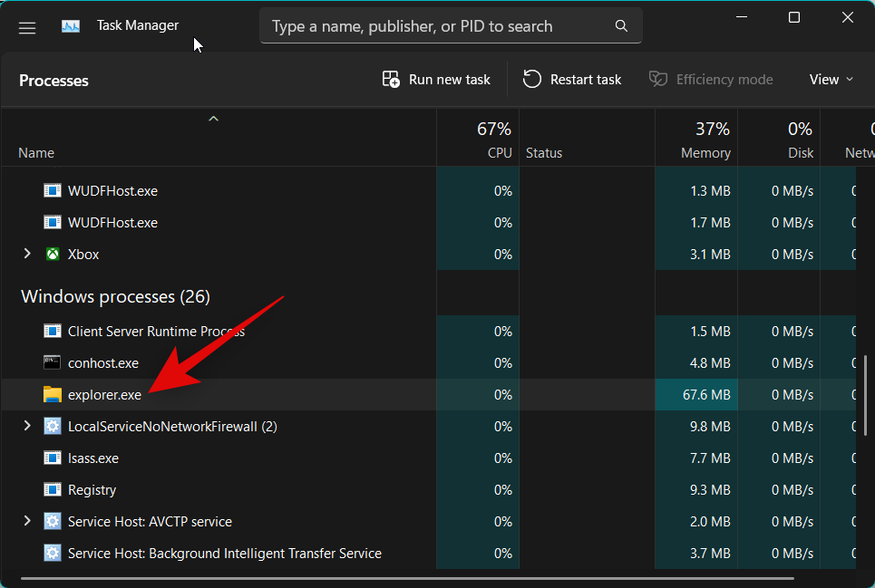875x588 pixels.
Task: Click the vertical scrollbar thumb
Action: [866, 396]
